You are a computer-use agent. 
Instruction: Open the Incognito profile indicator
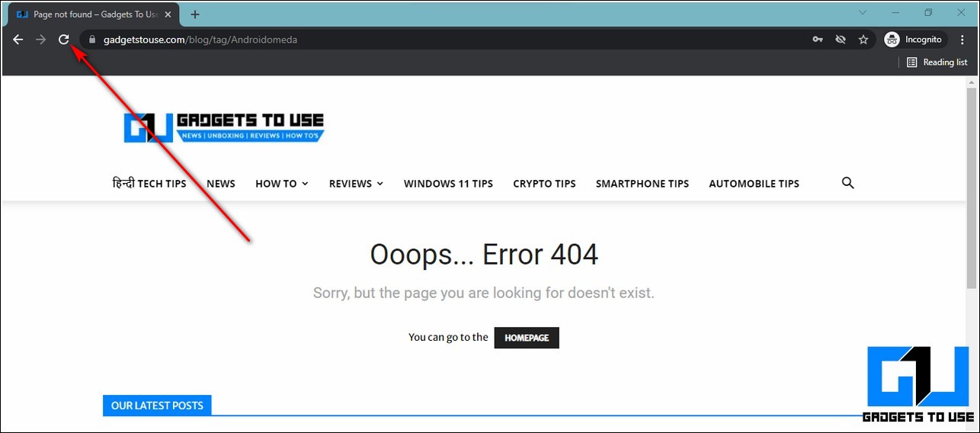point(914,40)
